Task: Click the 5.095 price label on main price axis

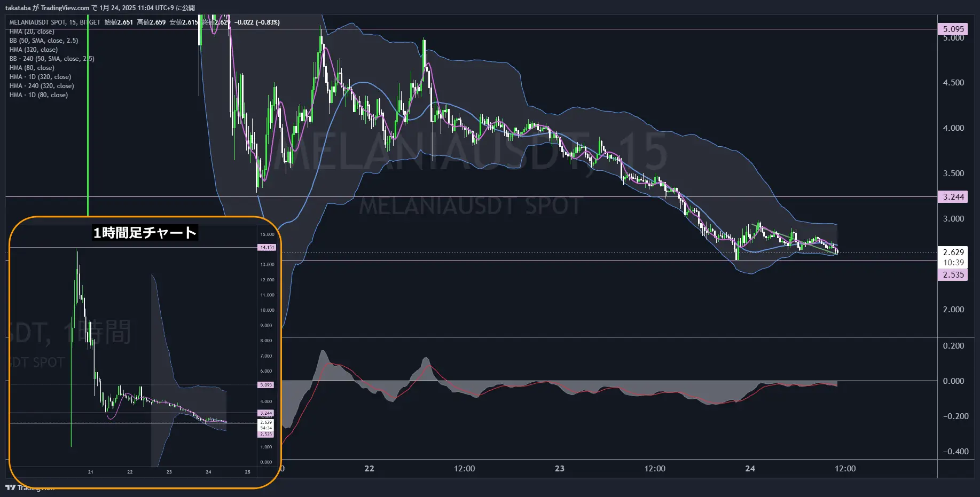Action: pos(953,29)
